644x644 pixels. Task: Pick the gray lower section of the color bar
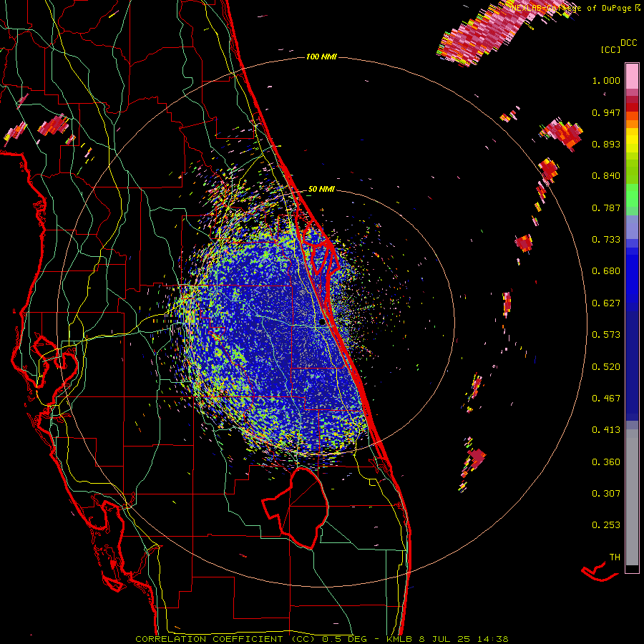click(632, 497)
